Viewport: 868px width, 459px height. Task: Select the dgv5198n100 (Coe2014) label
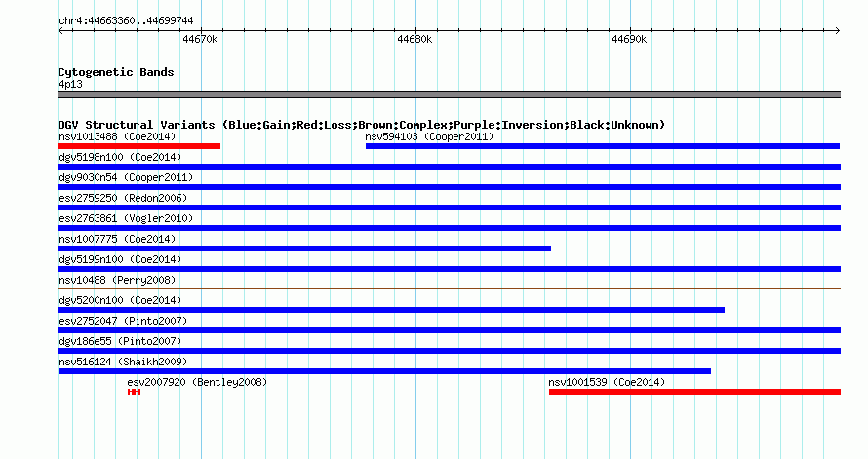click(120, 157)
